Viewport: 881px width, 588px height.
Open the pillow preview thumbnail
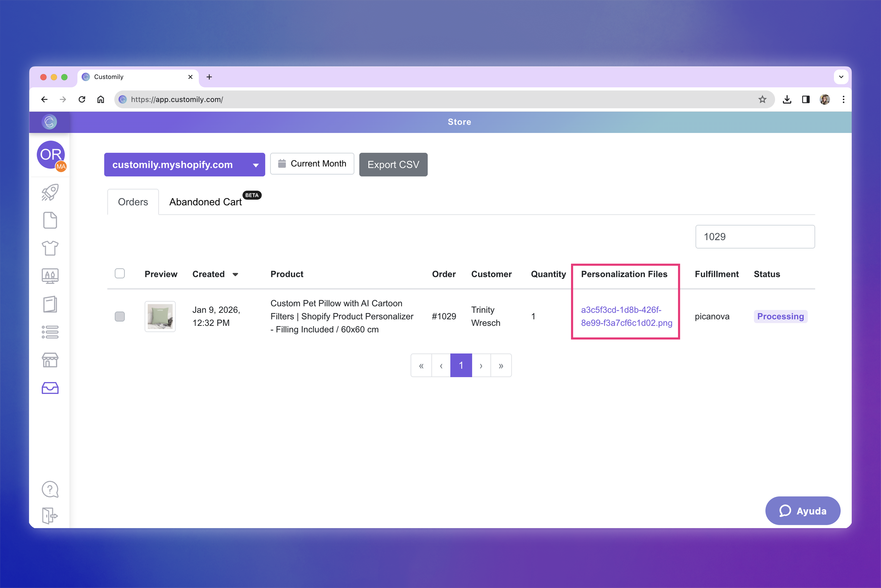click(x=160, y=316)
